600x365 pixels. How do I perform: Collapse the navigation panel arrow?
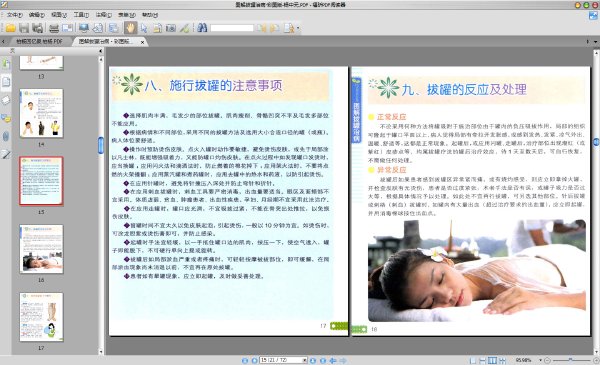(101, 51)
